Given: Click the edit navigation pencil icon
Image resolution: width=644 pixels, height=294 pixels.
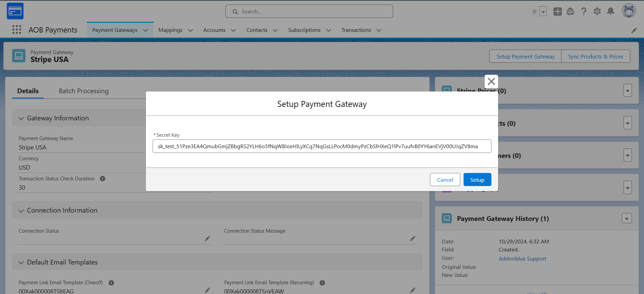Looking at the screenshot, I should pyautogui.click(x=634, y=30).
